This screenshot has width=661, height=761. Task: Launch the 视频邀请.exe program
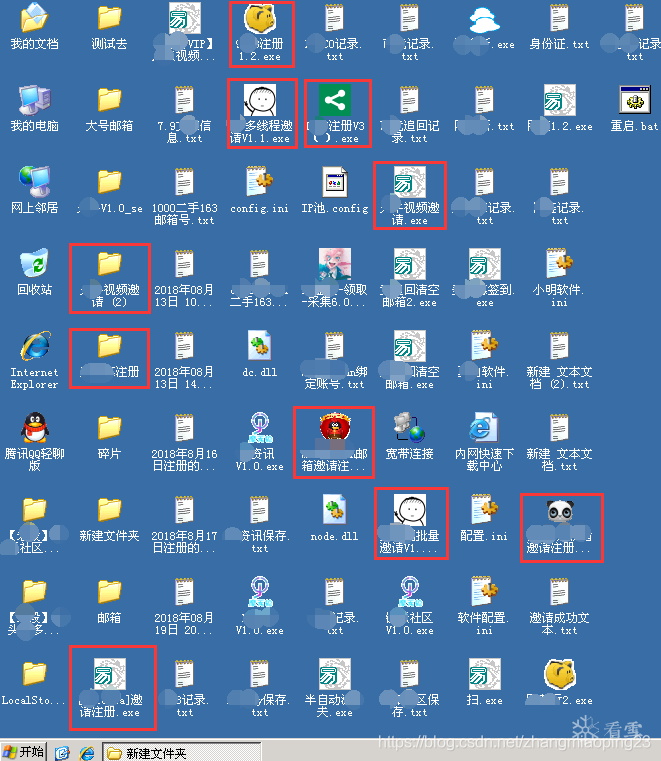point(410,196)
